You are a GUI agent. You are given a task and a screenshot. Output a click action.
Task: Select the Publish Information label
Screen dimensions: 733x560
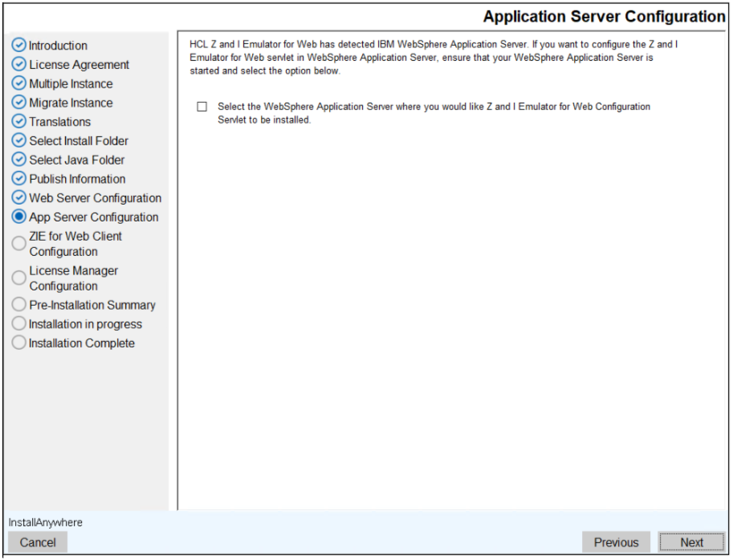(x=77, y=179)
